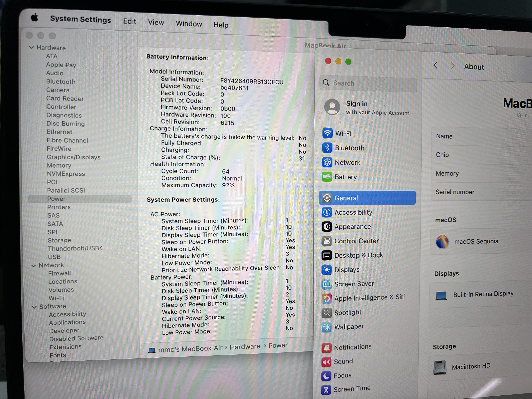The width and height of the screenshot is (532, 399).
Task: Open the Network globe icon
Action: (327, 162)
